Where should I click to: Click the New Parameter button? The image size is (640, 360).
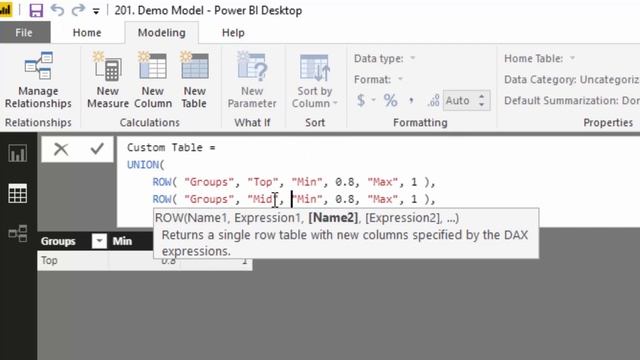pos(252,80)
